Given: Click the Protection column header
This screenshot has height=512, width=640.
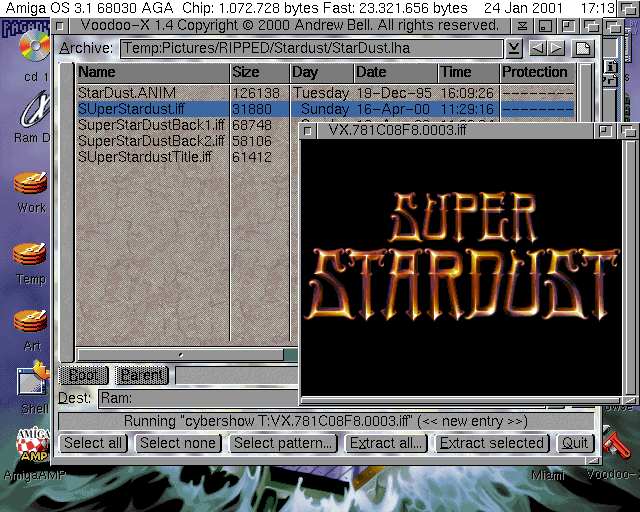Looking at the screenshot, I should [538, 72].
